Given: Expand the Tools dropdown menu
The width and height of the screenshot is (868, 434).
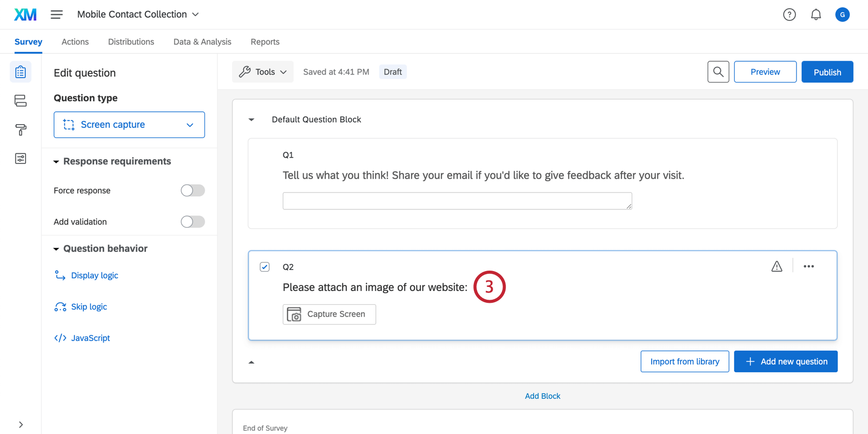Looking at the screenshot, I should tap(263, 72).
